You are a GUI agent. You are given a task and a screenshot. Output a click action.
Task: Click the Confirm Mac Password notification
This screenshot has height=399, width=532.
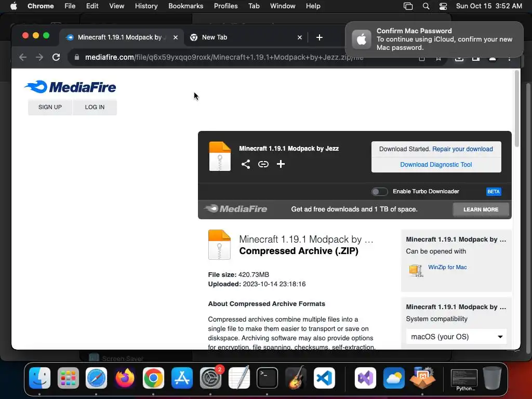[434, 39]
